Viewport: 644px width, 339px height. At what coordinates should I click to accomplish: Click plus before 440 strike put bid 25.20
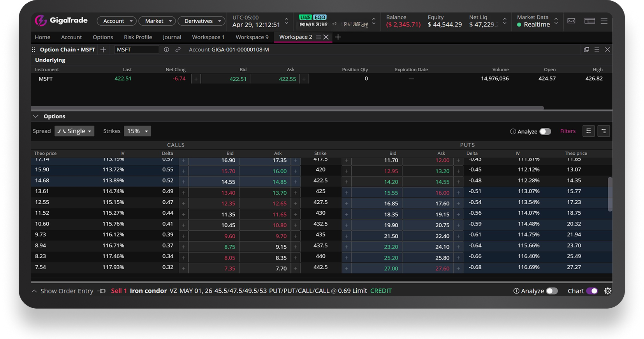[x=347, y=258]
